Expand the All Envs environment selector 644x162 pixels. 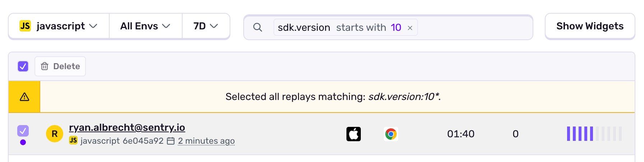coord(145,26)
